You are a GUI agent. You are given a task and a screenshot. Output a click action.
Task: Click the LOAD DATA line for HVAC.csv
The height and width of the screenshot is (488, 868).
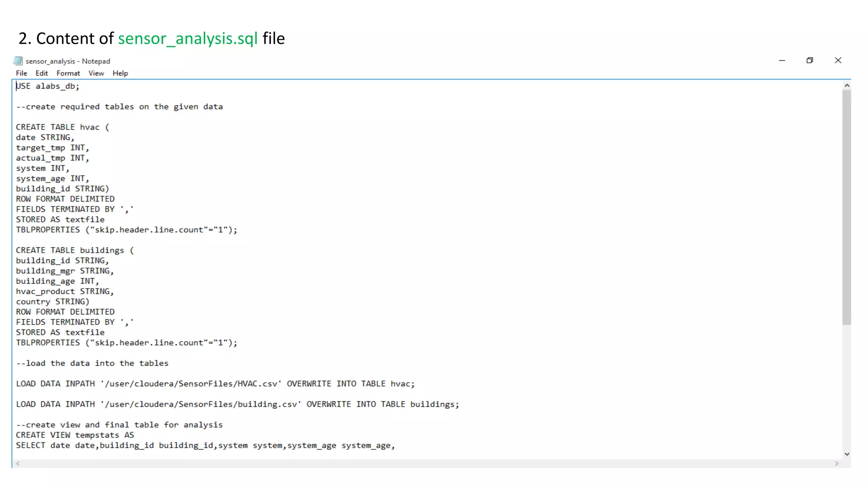tap(215, 384)
